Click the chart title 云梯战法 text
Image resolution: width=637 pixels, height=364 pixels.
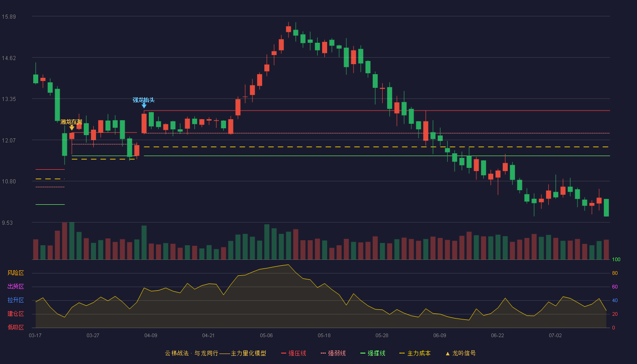tap(176, 353)
